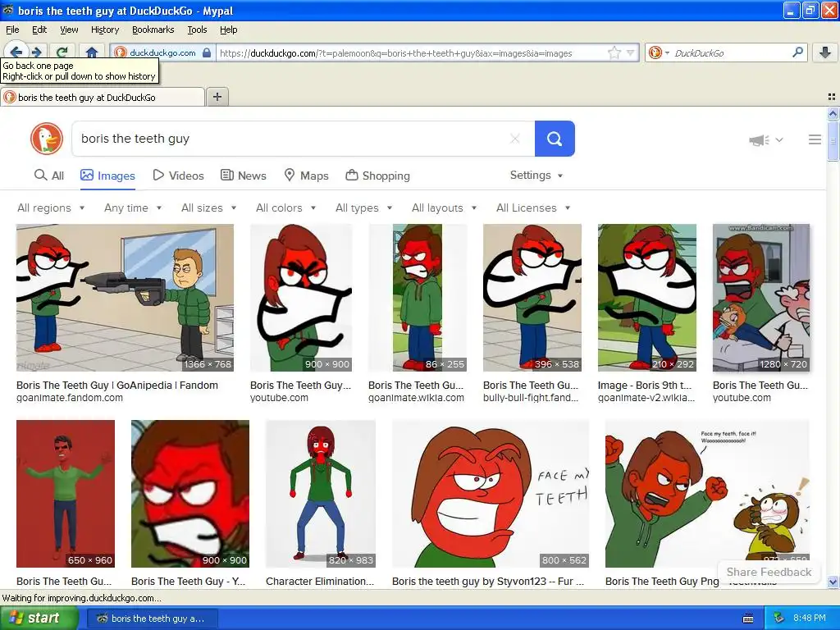
Task: Open the megaphone announcements menu
Action: [x=765, y=139]
